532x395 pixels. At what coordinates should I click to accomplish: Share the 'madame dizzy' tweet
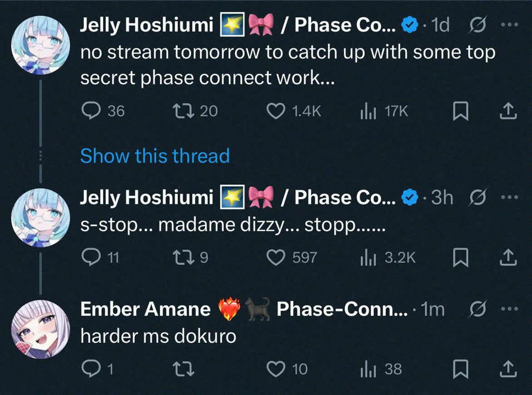pyautogui.click(x=508, y=258)
